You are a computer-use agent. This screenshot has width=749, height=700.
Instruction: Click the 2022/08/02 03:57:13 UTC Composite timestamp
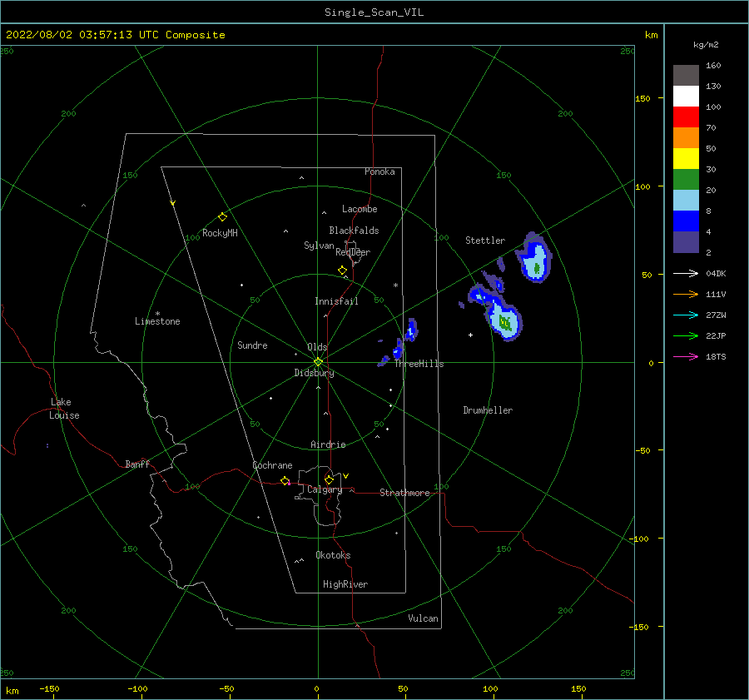115,35
